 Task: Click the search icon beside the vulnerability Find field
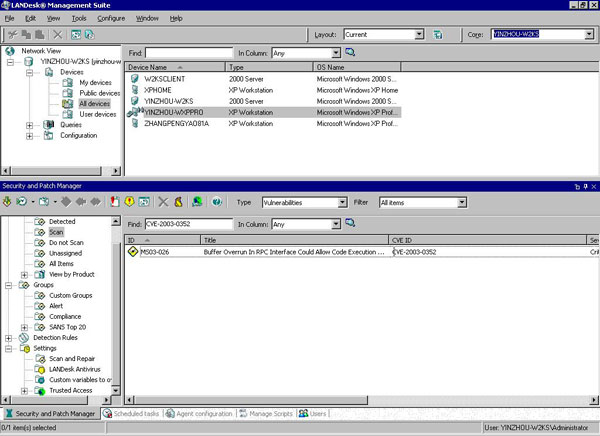350,224
